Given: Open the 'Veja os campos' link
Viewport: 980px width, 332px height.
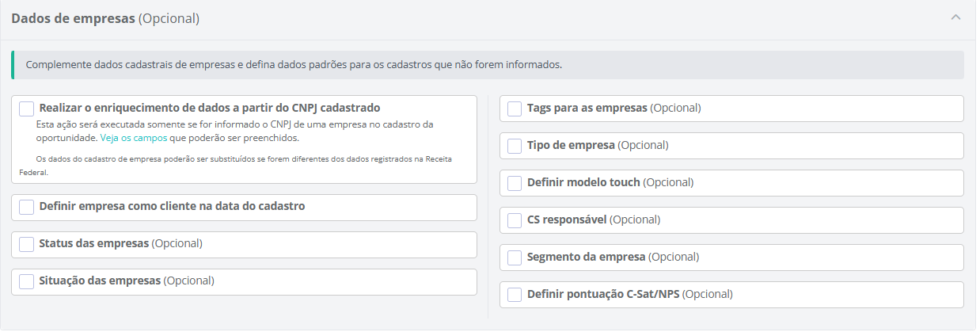Looking at the screenshot, I should click(x=133, y=138).
